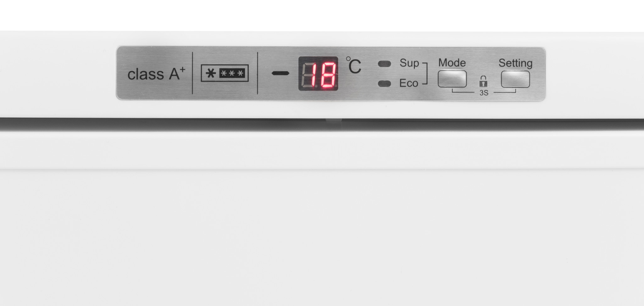The width and height of the screenshot is (644, 306).
Task: Click the class A+ energy label
Action: (x=156, y=74)
